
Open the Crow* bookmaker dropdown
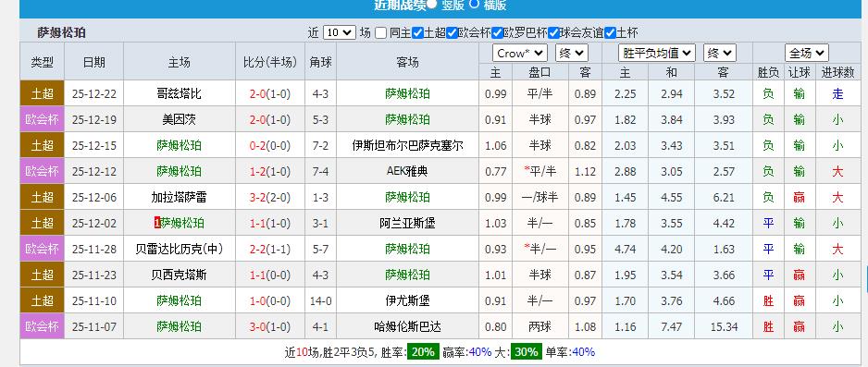click(520, 53)
